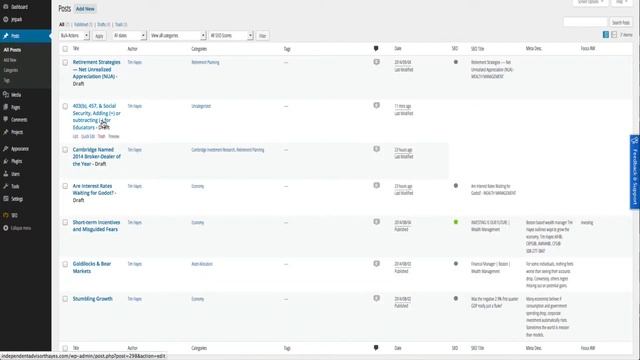The image size is (640, 360).
Task: Click comment bubble for 403(b), 457 post
Action: coord(376,105)
